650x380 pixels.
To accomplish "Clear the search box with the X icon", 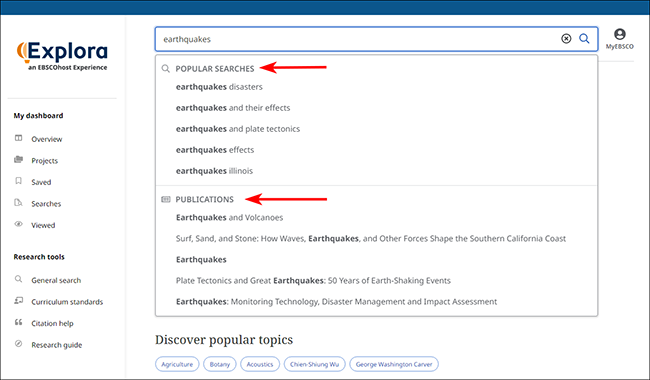I will 566,39.
